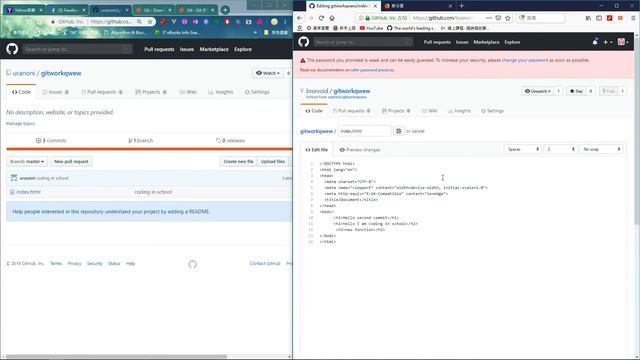Viewport: 640px width, 360px height.
Task: Click the swap-path icon next to index.html filename
Action: click(x=398, y=131)
